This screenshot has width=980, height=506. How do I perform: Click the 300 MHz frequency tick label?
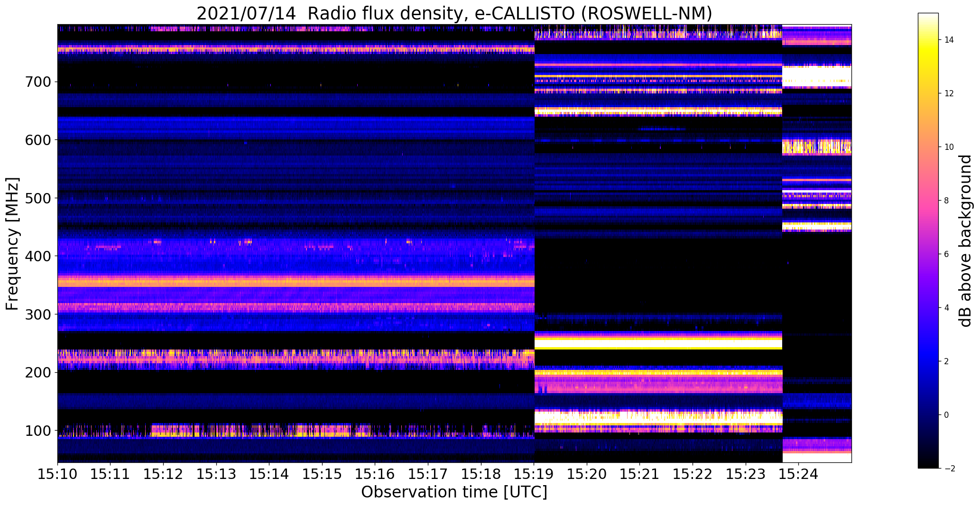click(38, 314)
